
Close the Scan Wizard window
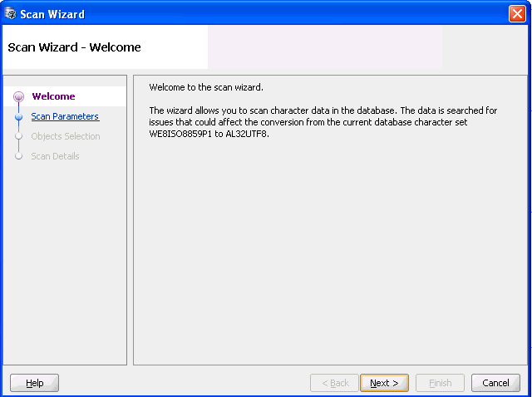click(516, 13)
